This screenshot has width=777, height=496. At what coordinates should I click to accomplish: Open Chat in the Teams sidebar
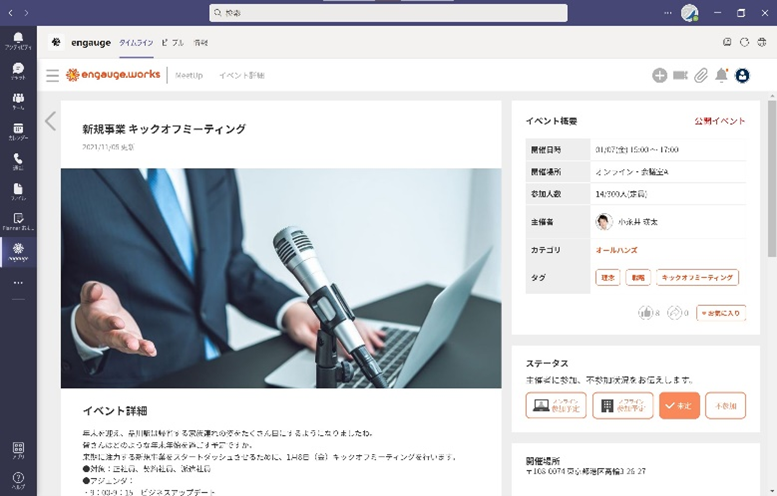point(18,71)
